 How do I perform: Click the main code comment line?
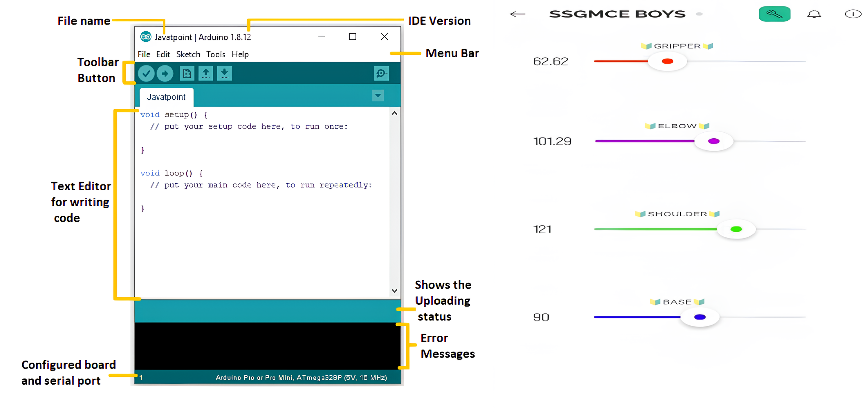(x=261, y=185)
